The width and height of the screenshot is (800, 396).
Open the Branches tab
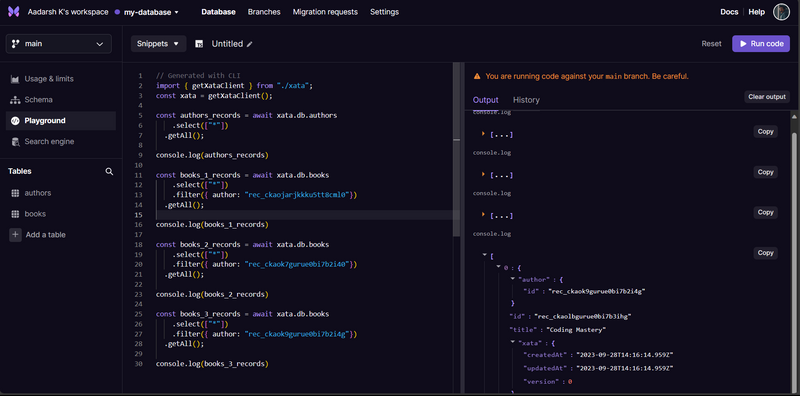click(x=264, y=12)
